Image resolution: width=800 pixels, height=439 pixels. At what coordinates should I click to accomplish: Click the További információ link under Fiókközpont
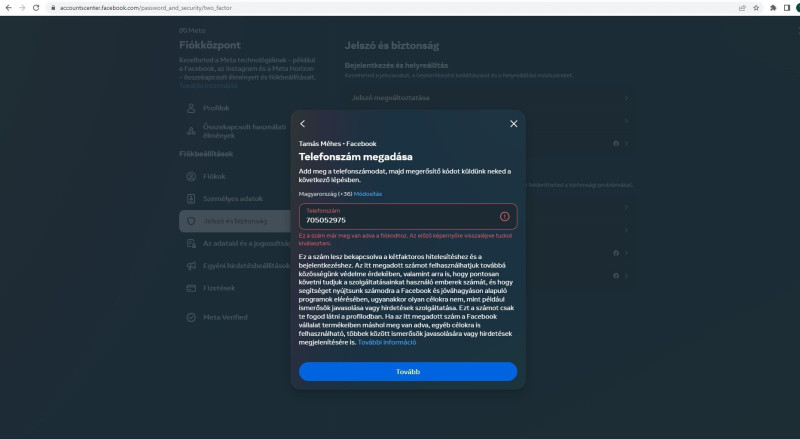208,86
